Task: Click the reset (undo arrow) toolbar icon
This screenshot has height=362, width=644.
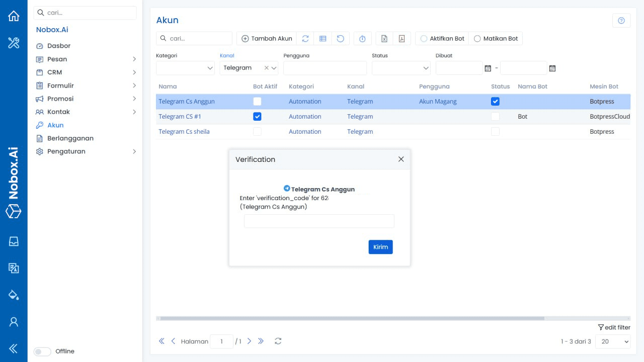Action: point(341,38)
